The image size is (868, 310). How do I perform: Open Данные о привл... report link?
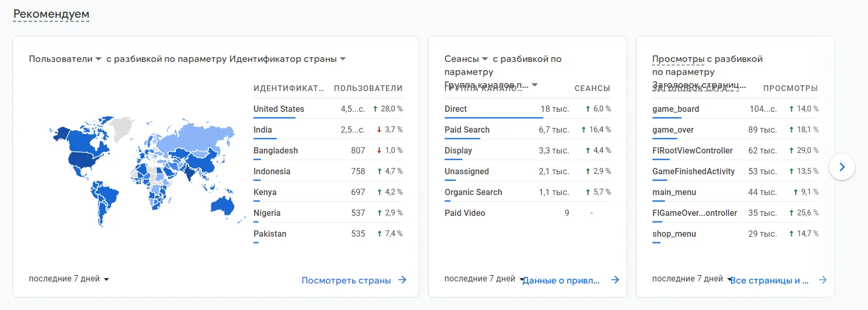click(561, 280)
